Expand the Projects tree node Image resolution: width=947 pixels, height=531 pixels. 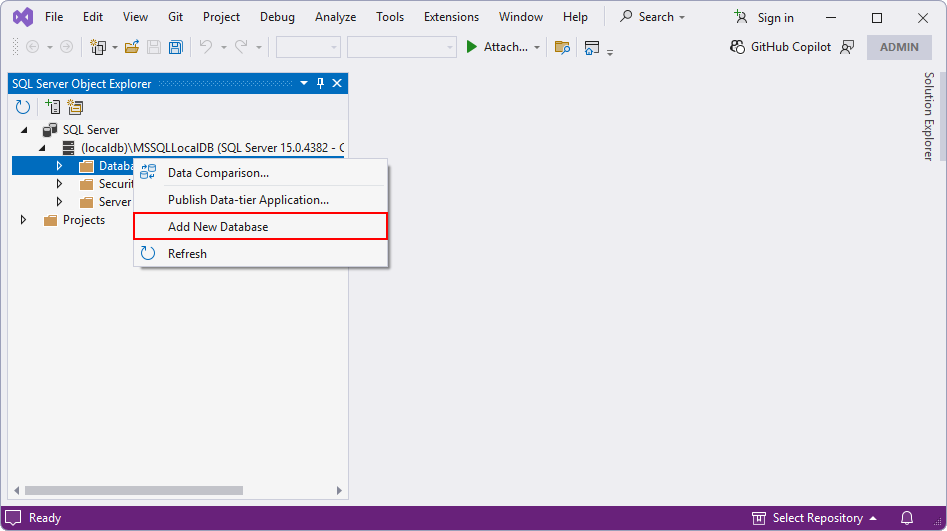[23, 220]
